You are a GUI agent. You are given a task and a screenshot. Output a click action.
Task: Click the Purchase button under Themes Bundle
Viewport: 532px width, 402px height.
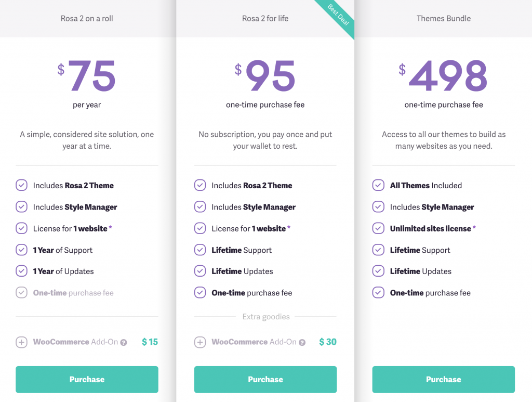[443, 380]
